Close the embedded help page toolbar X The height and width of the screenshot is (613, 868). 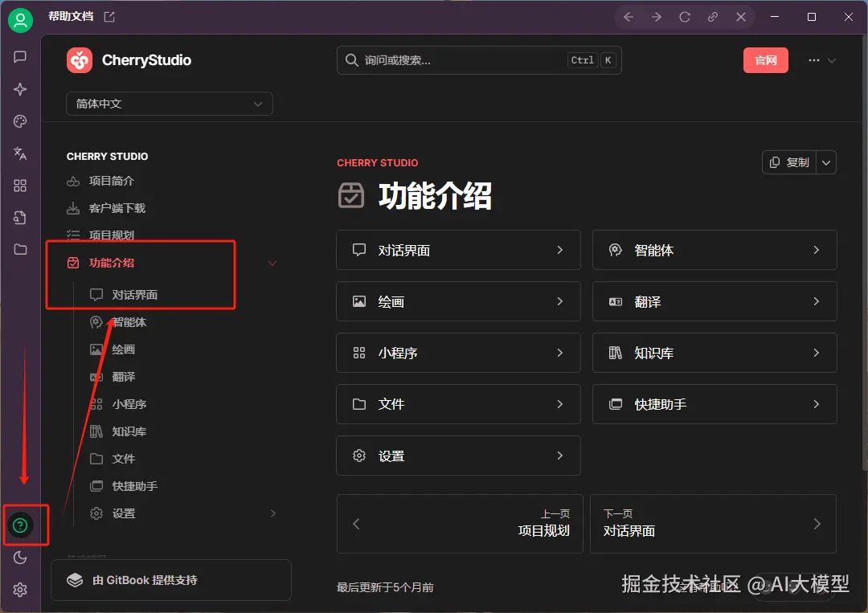click(x=741, y=17)
